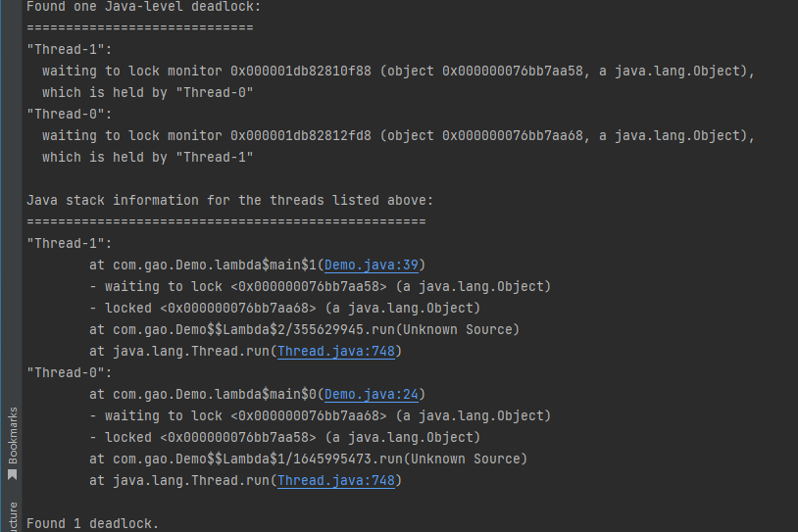Click "locked <0x000000076bb7aa58>" line under Thread-0

[x=285, y=437]
